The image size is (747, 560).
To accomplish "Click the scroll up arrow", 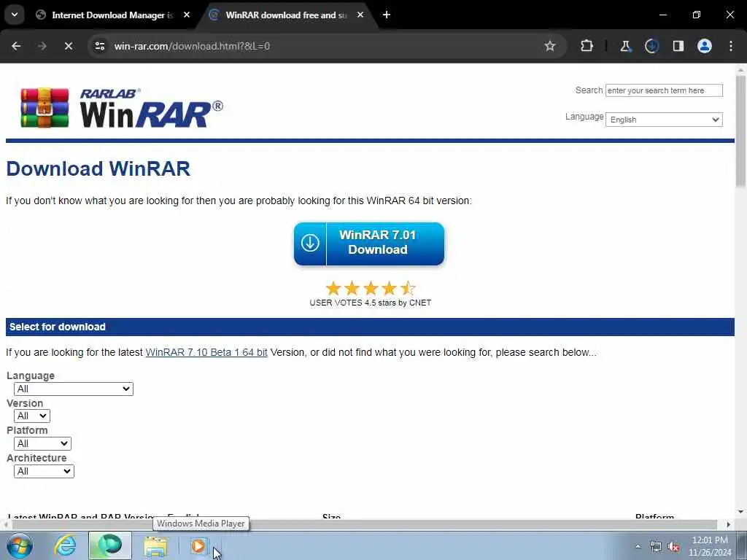I will pos(741,69).
